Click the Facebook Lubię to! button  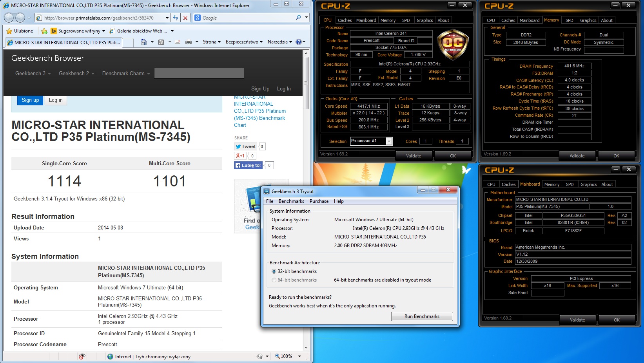248,165
